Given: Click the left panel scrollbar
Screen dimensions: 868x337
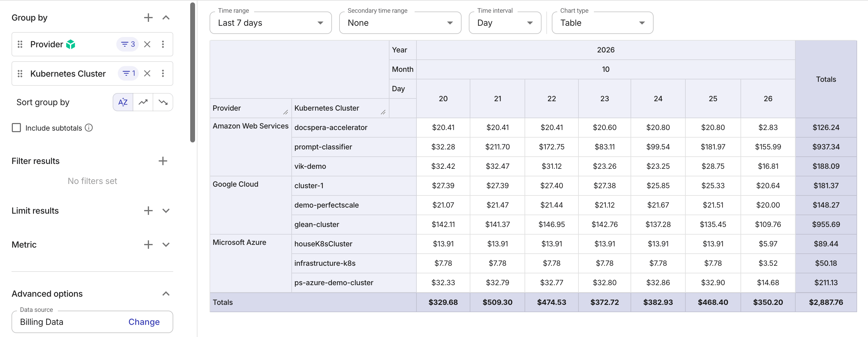Looking at the screenshot, I should [193, 72].
